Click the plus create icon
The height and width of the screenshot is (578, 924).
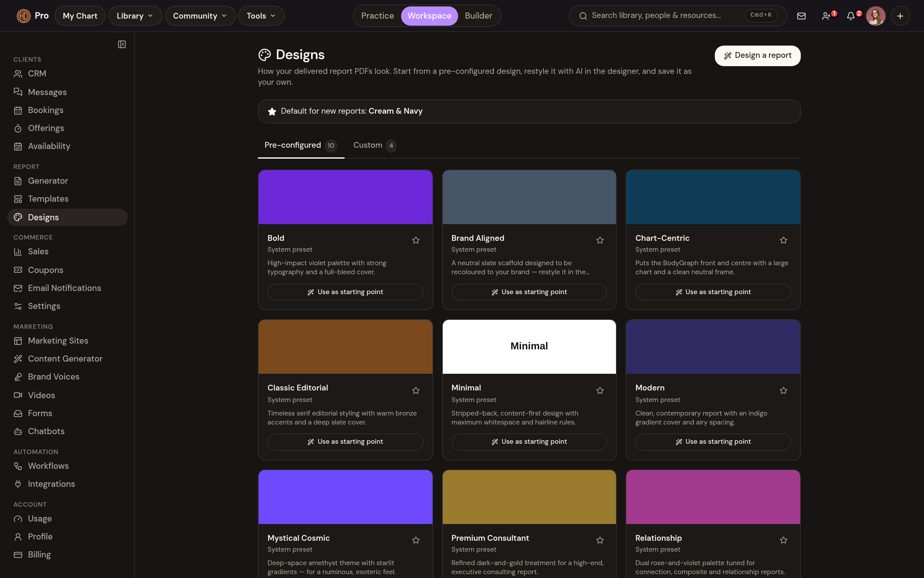pos(900,16)
